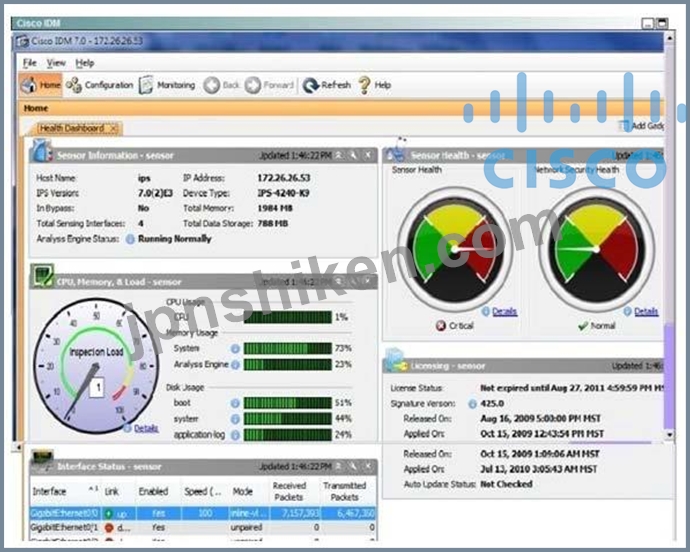Click IP Address value 172.26.26.53
This screenshot has width=690, height=552.
click(x=283, y=178)
